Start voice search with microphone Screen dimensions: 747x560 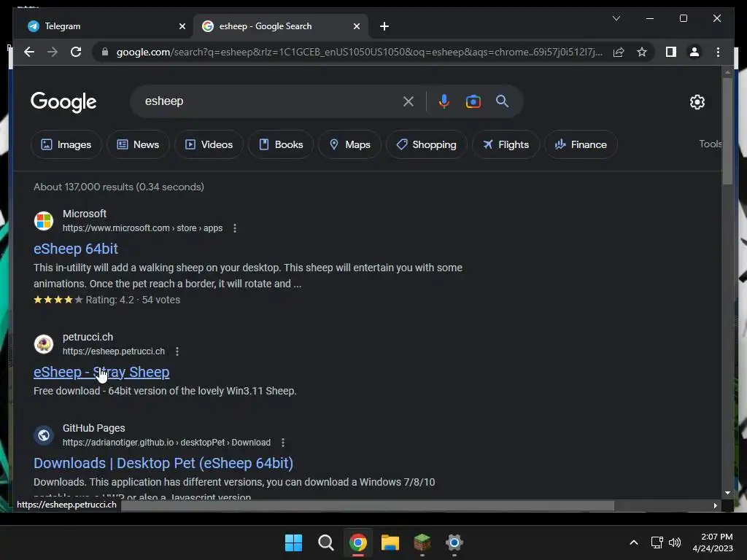(x=444, y=101)
